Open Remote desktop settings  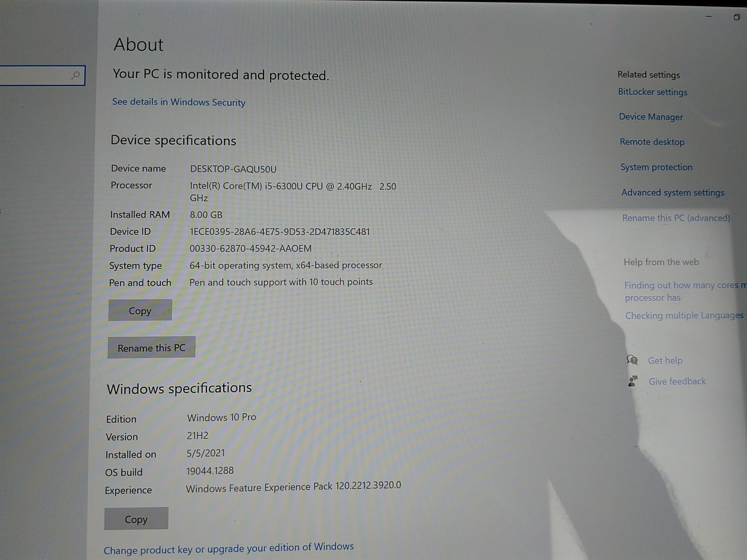point(652,142)
